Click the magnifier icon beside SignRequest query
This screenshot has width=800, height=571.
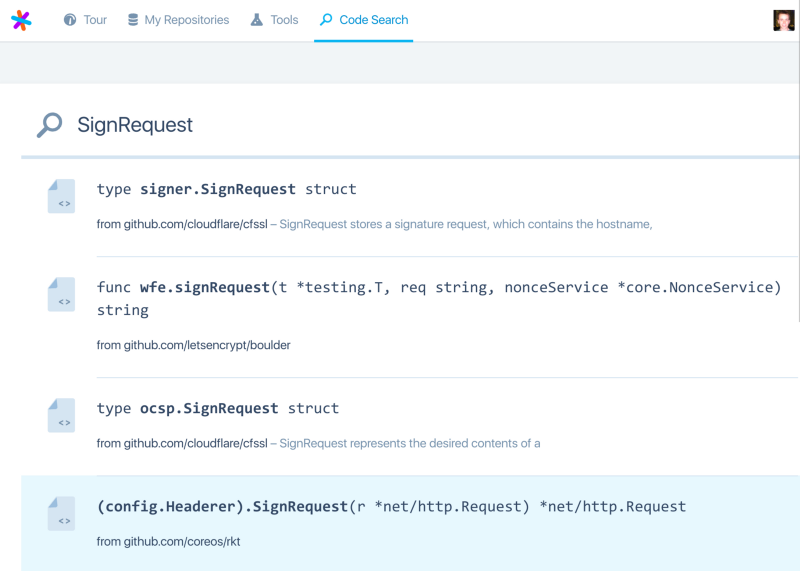[49, 125]
